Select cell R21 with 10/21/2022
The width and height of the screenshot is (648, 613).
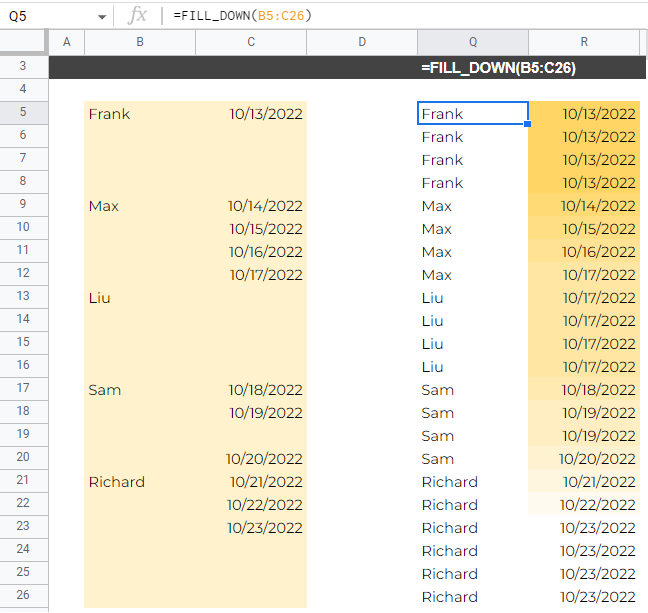[584, 481]
